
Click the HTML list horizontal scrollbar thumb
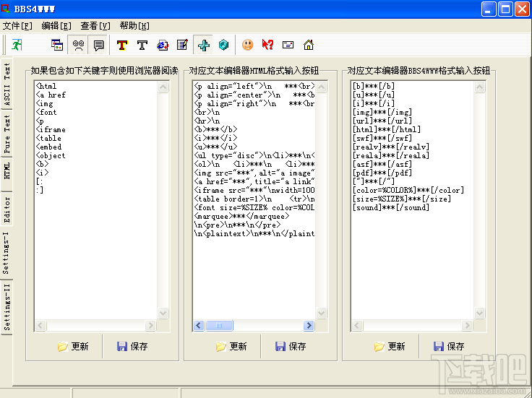(219, 326)
